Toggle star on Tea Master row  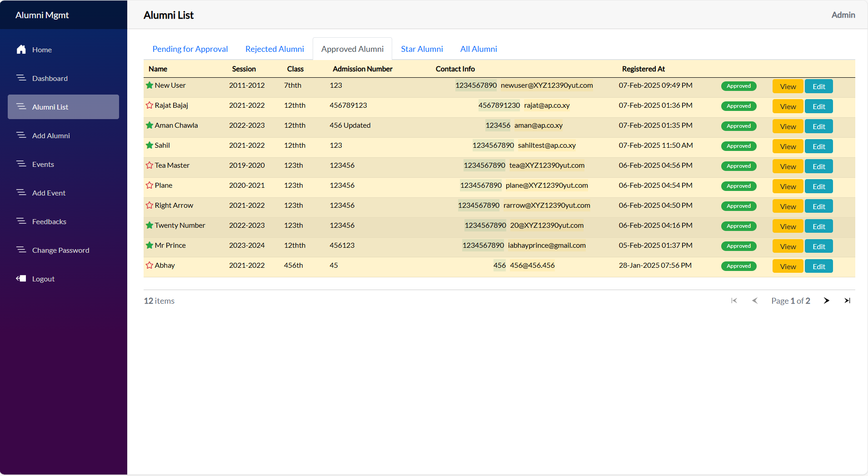(149, 165)
